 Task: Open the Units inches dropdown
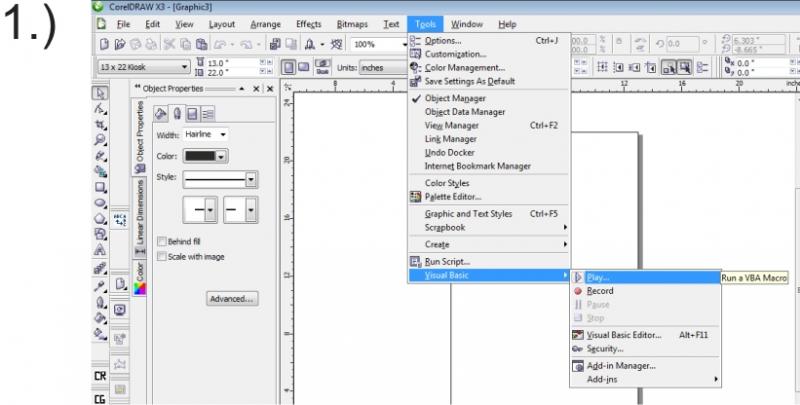383,67
